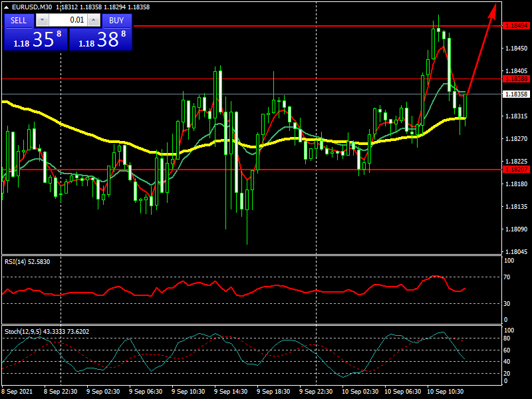
Task: Click the Stochastic 20 level label
Action: (x=507, y=373)
